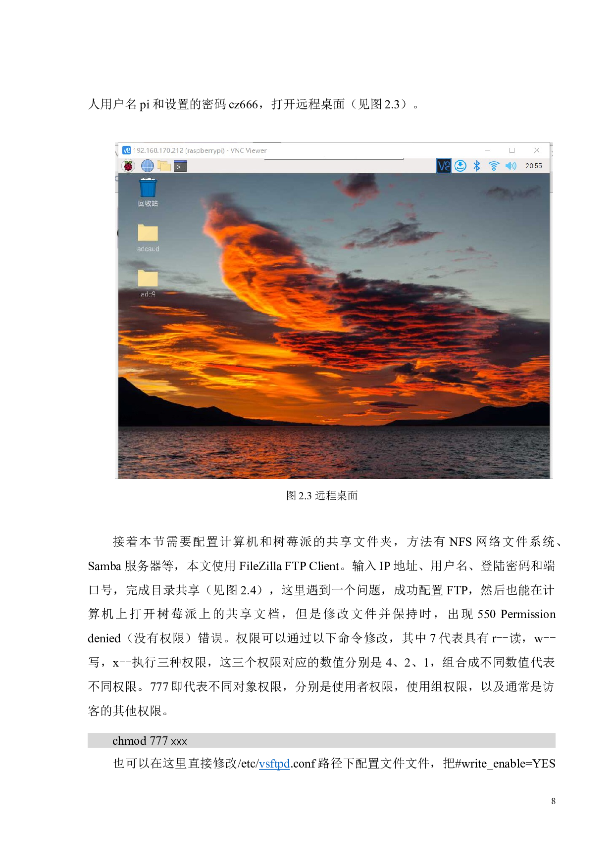The image size is (614, 868).
Task: Expand the Wi-Fi networks list
Action: [494, 166]
